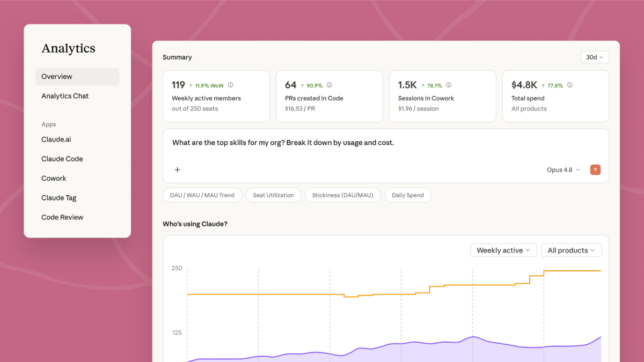Click the 'out of 250 seats' text
The image size is (644, 362).
(x=195, y=109)
